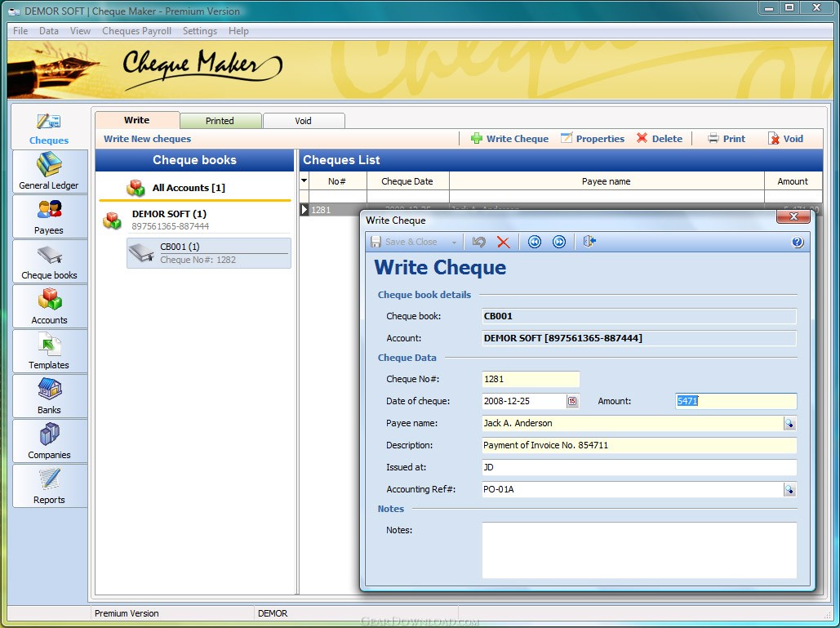Click the Cheque No# input field
This screenshot has height=628, width=840.
click(531, 379)
